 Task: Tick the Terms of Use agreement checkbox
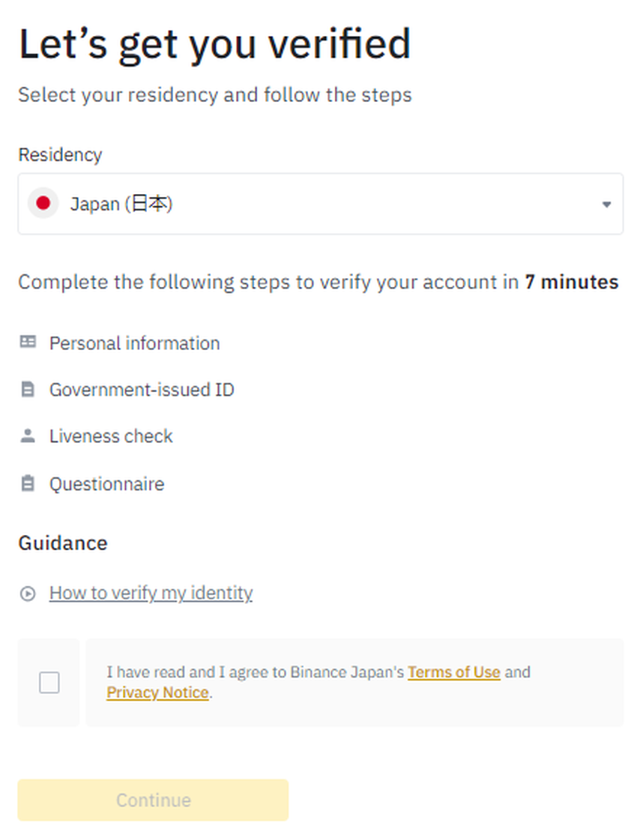(49, 683)
